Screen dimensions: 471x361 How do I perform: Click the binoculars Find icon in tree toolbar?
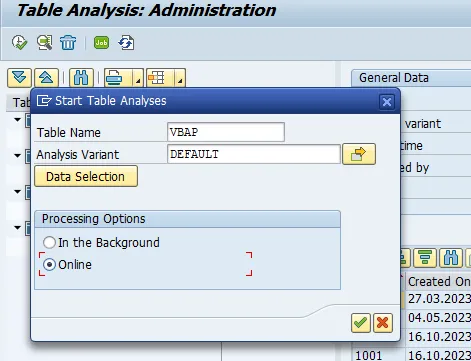pos(81,78)
